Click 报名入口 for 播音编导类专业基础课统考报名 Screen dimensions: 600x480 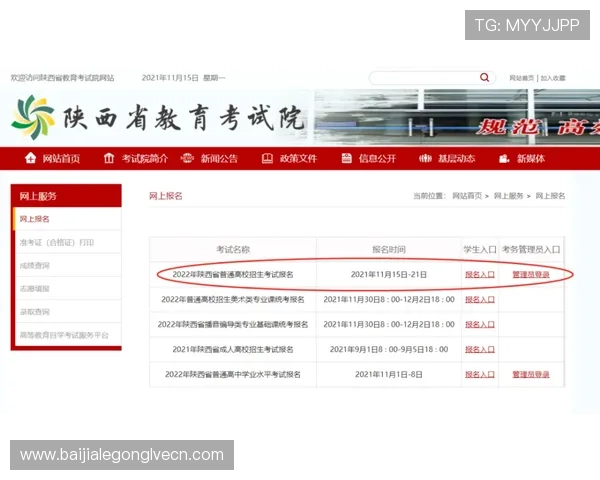480,325
